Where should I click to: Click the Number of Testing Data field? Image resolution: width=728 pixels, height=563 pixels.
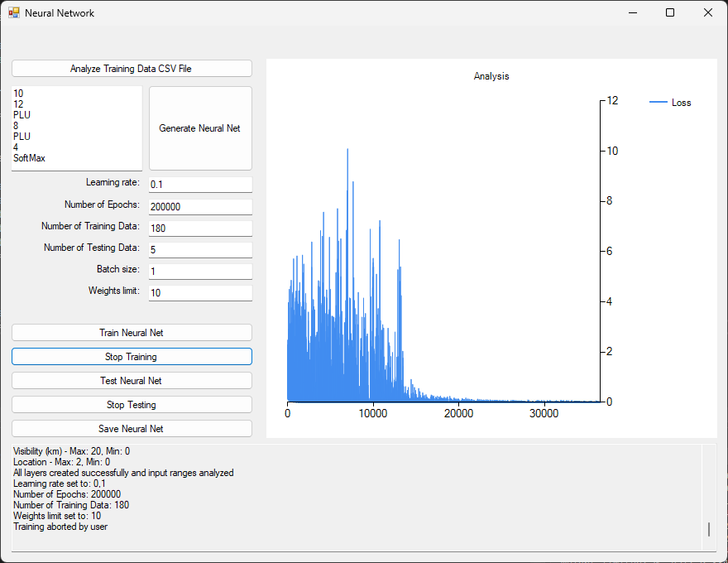point(200,249)
